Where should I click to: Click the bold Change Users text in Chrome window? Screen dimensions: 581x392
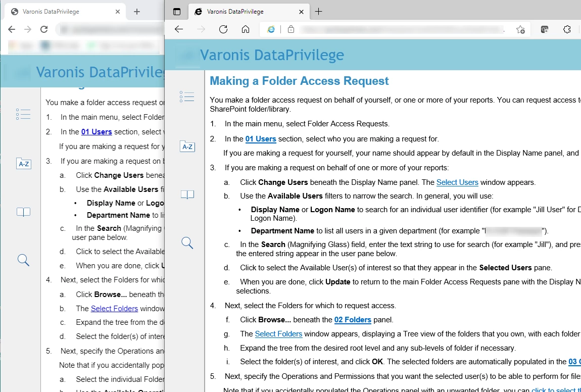[119, 175]
